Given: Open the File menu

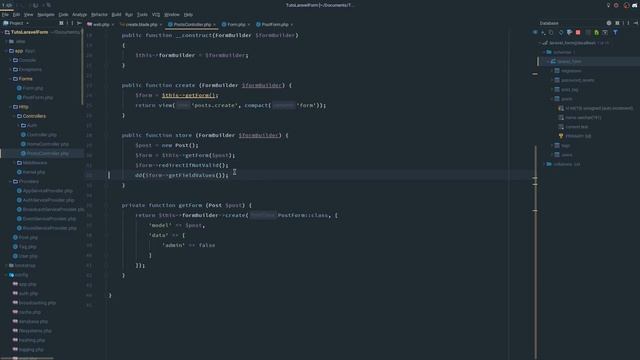Looking at the screenshot, I should click(x=5, y=14).
